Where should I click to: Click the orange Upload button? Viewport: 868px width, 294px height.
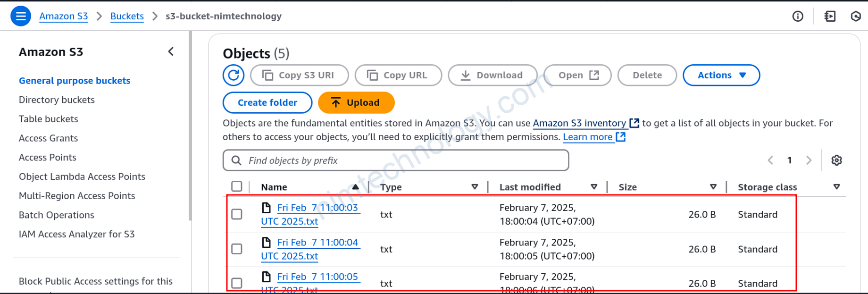coord(356,102)
